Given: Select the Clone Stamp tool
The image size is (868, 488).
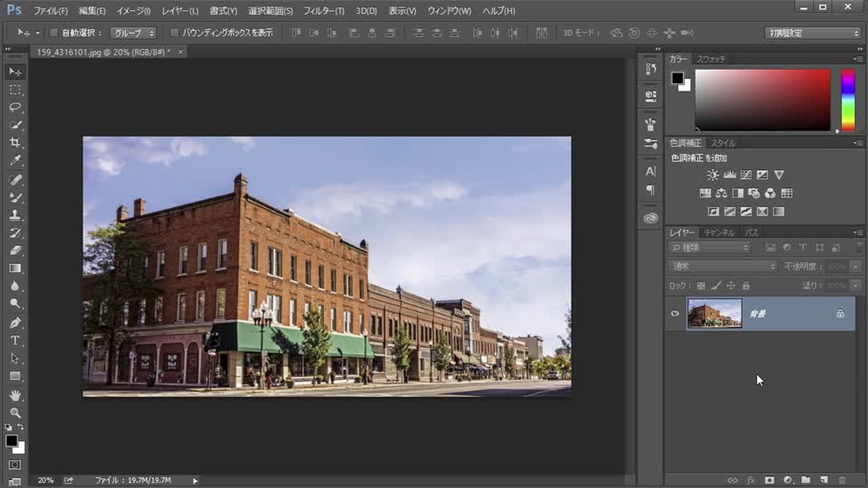Looking at the screenshot, I should pos(15,215).
